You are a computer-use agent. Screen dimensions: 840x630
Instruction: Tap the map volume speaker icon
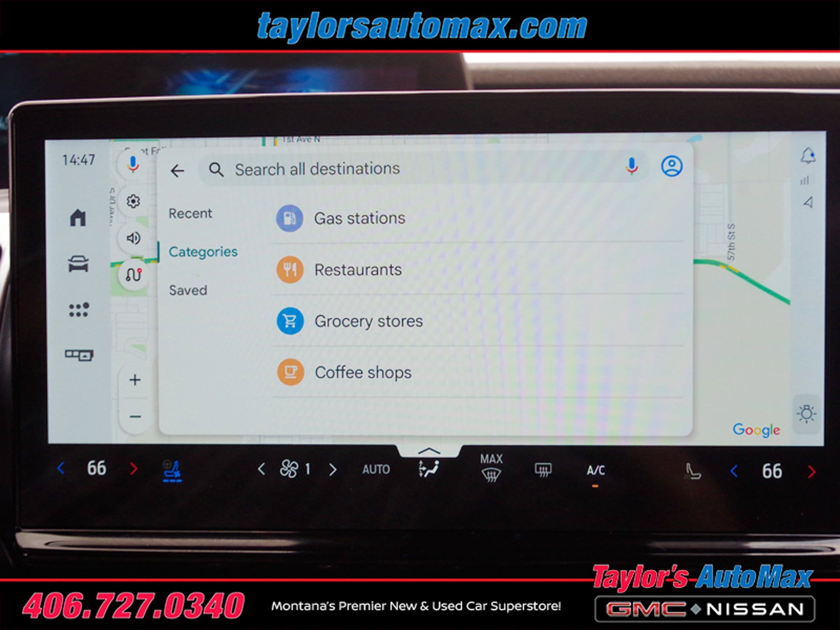click(x=133, y=238)
